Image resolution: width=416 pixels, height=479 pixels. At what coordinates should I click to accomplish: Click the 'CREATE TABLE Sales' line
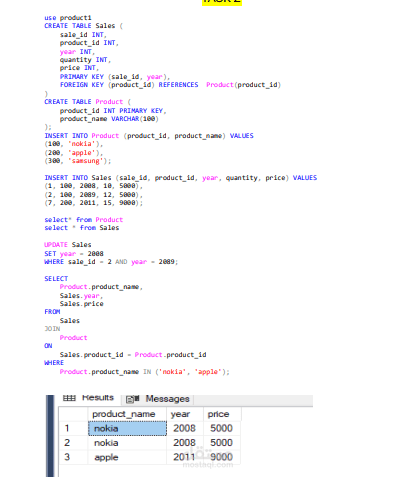click(x=84, y=26)
